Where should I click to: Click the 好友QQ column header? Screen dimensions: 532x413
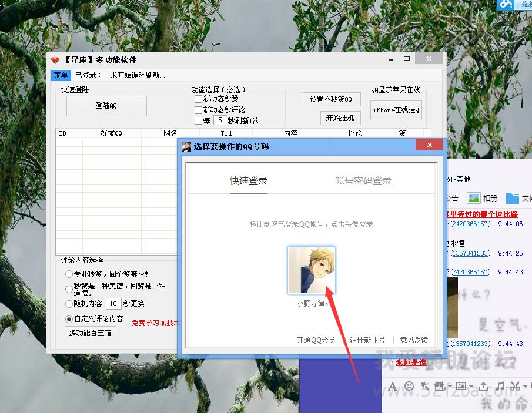(x=111, y=133)
